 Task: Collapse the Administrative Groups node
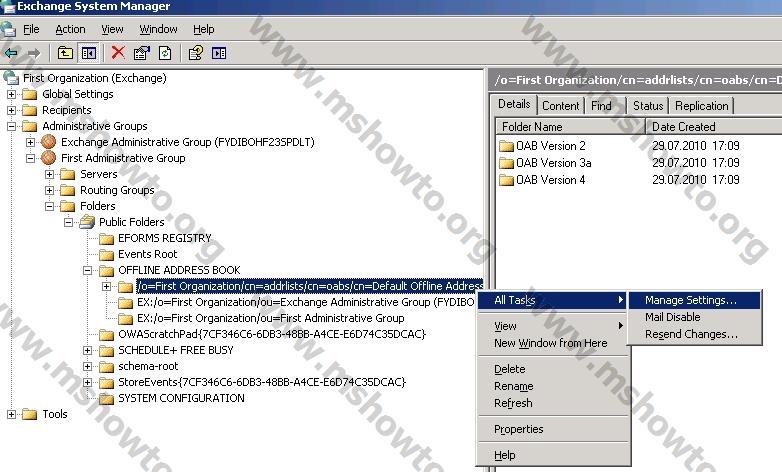tap(11, 126)
